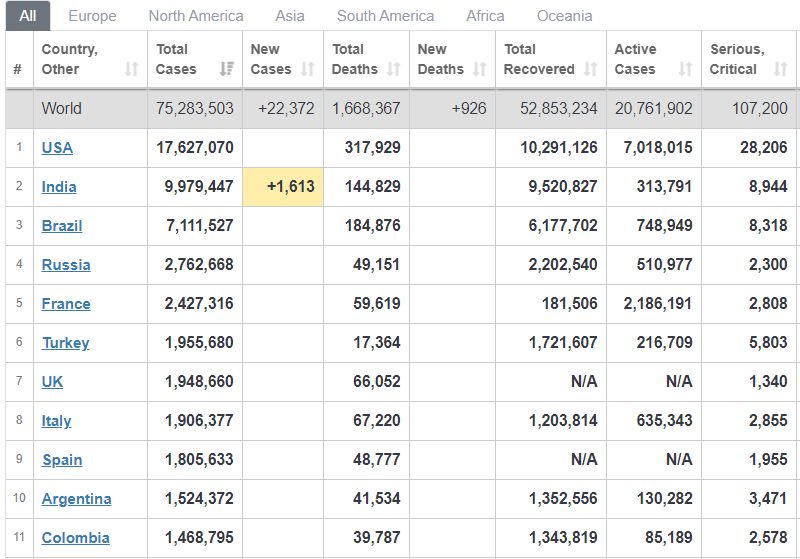Click UK total cases 1,948,660
This screenshot has height=559, width=800.
(199, 382)
